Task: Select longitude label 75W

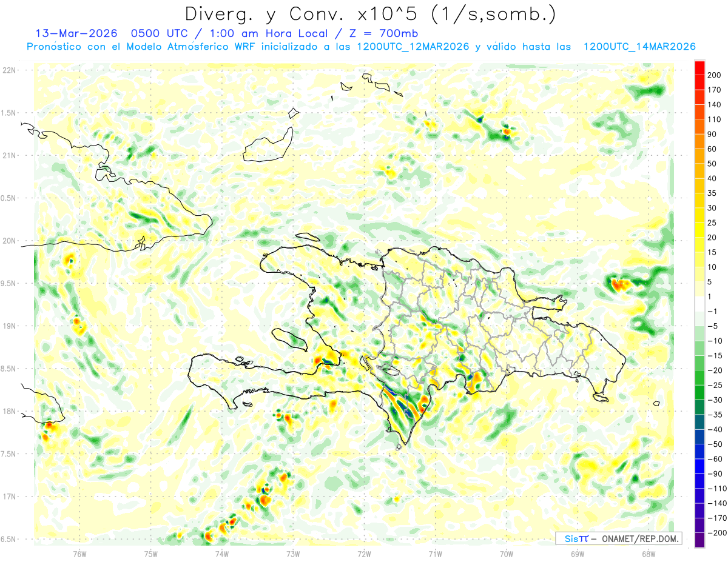Action: [151, 554]
